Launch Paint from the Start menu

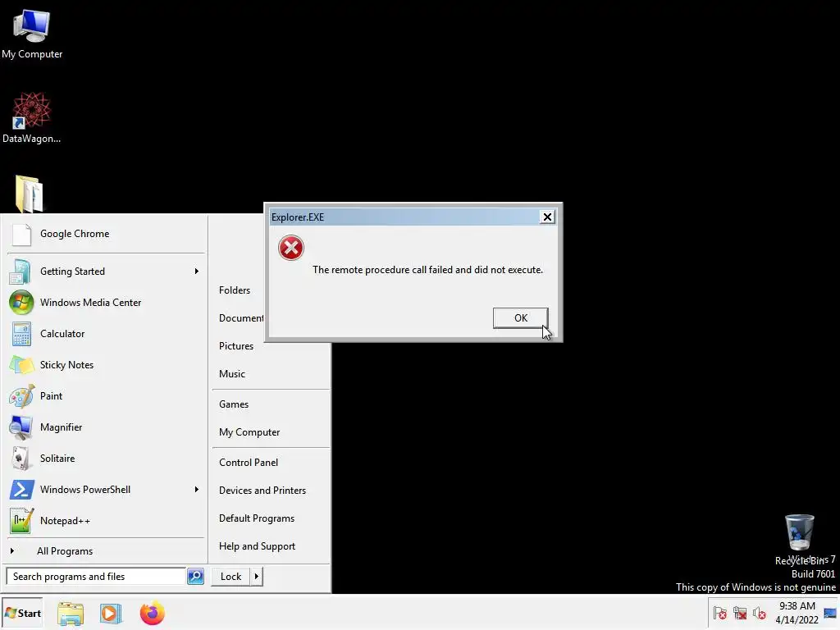[x=105, y=396]
